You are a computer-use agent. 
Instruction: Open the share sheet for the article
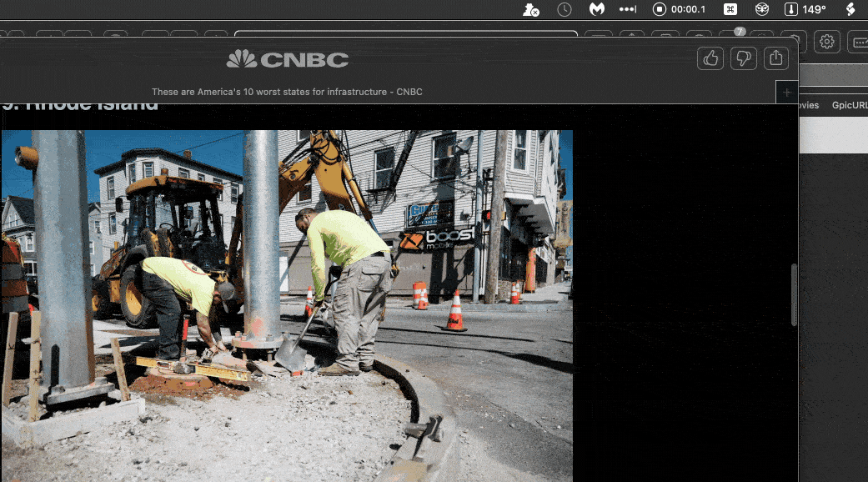point(775,58)
